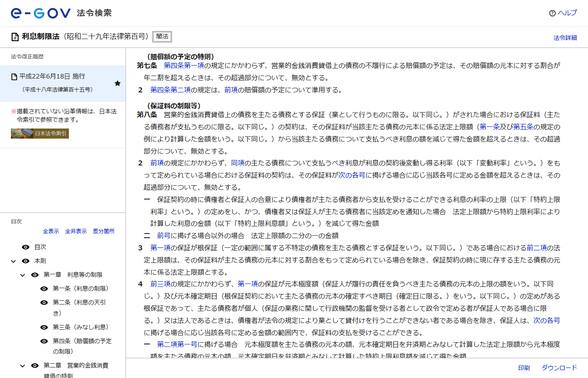Open 第四条第一項 link in 第七条
588x378 pixels.
(184, 66)
